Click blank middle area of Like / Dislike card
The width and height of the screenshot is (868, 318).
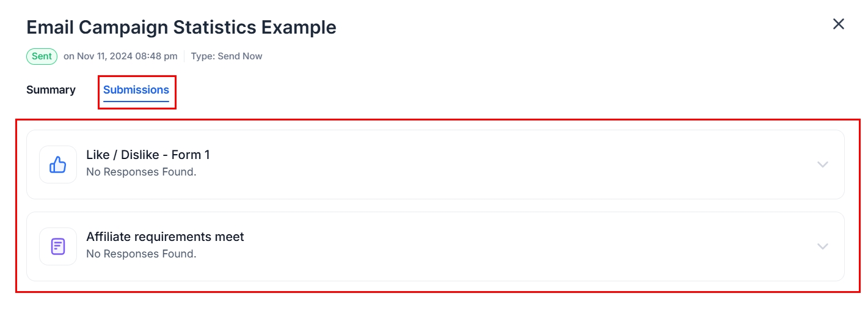point(489,165)
